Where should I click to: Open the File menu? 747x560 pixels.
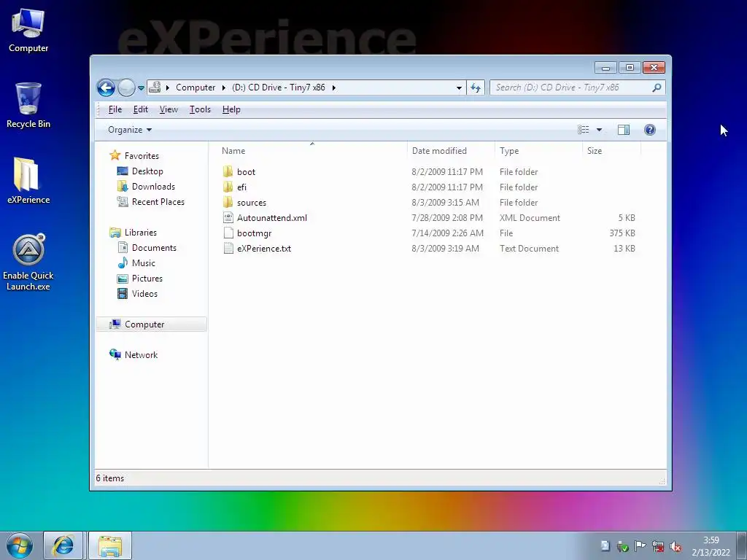tap(115, 109)
